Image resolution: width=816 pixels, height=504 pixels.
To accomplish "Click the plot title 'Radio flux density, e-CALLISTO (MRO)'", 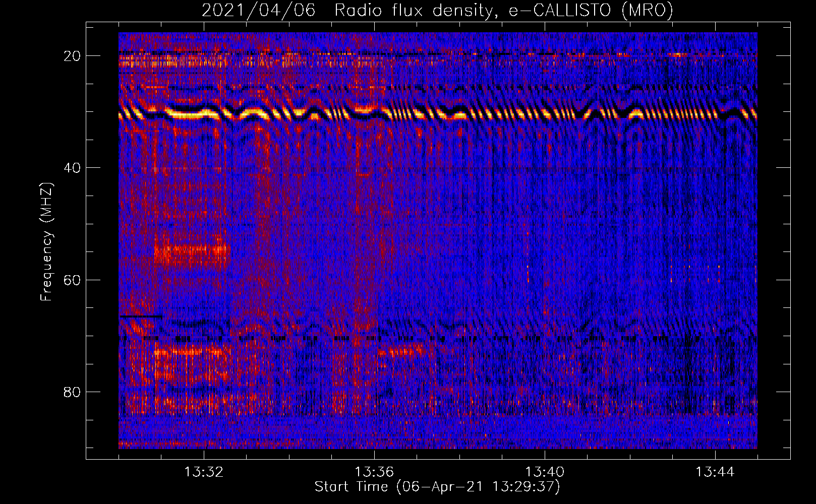I will pyautogui.click(x=504, y=11).
